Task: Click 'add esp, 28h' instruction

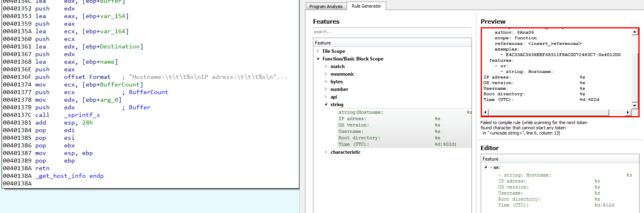Action: click(x=64, y=123)
